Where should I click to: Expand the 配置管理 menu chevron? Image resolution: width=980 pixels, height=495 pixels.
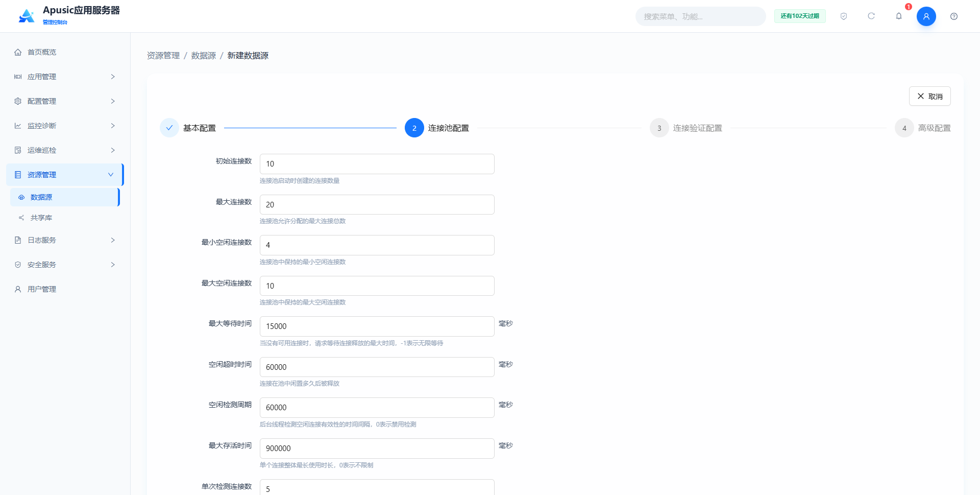click(x=113, y=101)
